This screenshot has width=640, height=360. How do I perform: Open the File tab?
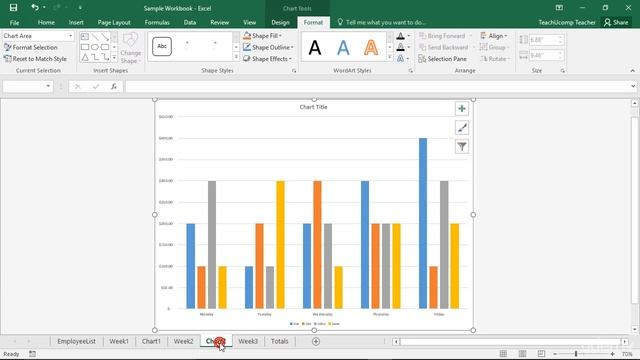(14, 22)
